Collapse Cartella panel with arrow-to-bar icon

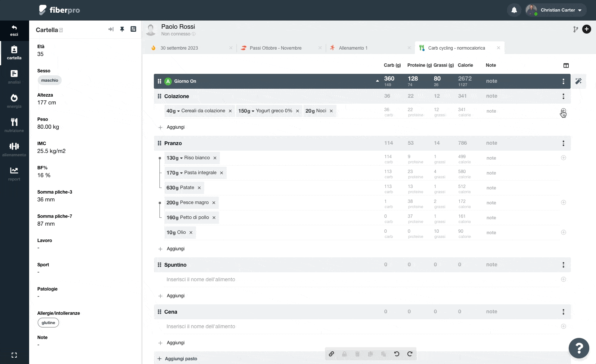point(111,29)
